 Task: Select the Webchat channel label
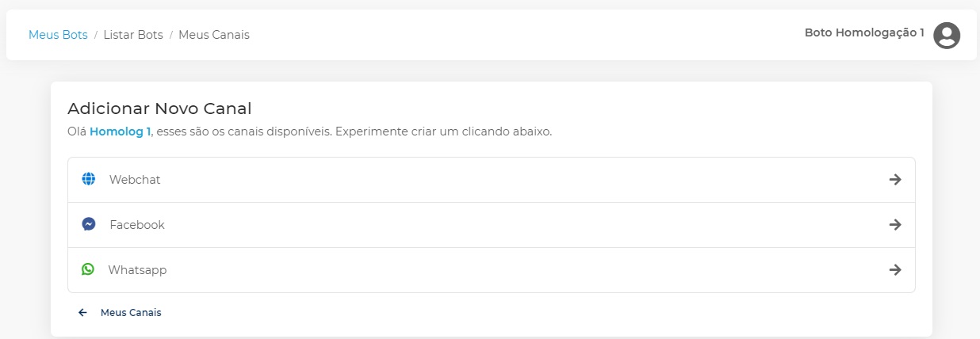click(x=135, y=180)
